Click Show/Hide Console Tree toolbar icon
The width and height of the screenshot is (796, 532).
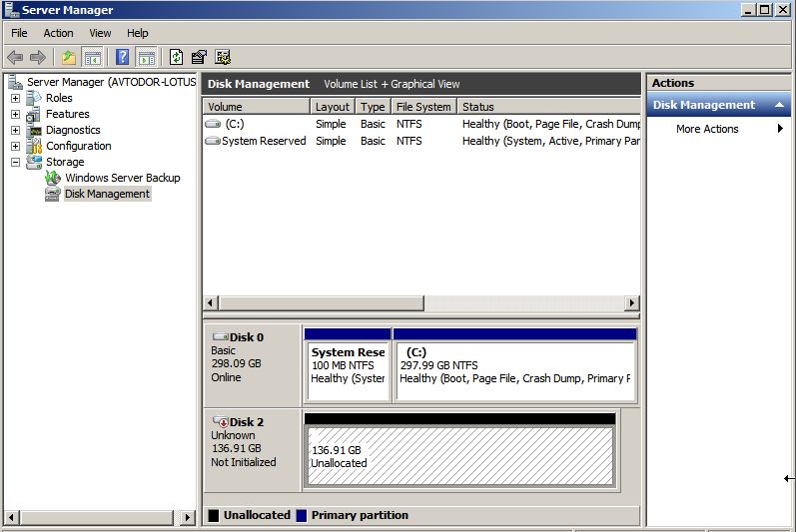click(x=92, y=57)
